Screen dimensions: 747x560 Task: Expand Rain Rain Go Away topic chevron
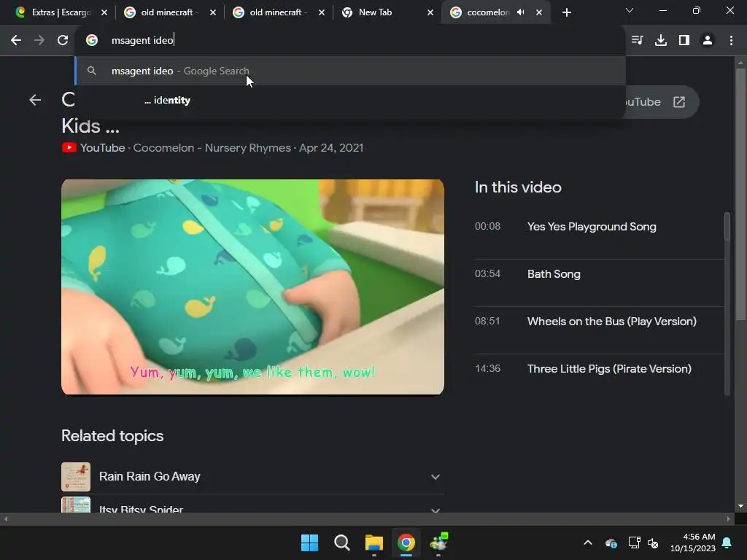(x=435, y=477)
